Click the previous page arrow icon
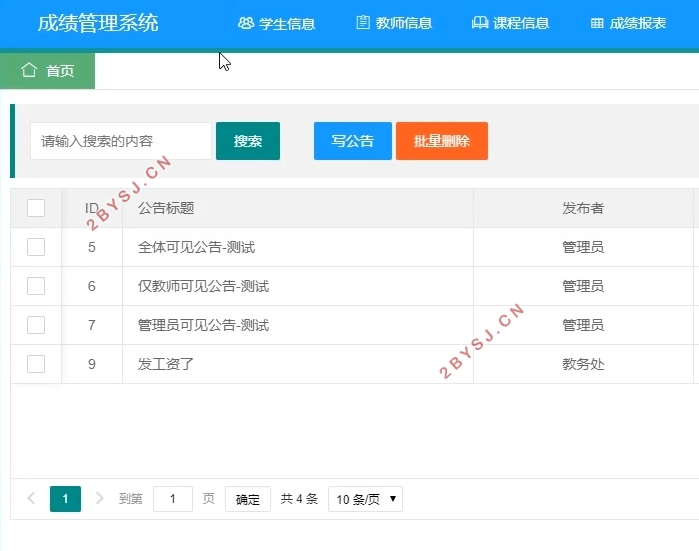The image size is (699, 551). point(31,498)
